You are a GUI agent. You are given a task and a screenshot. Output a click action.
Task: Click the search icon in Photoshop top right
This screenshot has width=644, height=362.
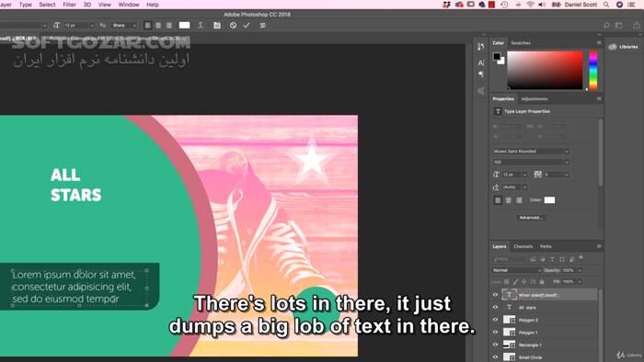[606, 26]
